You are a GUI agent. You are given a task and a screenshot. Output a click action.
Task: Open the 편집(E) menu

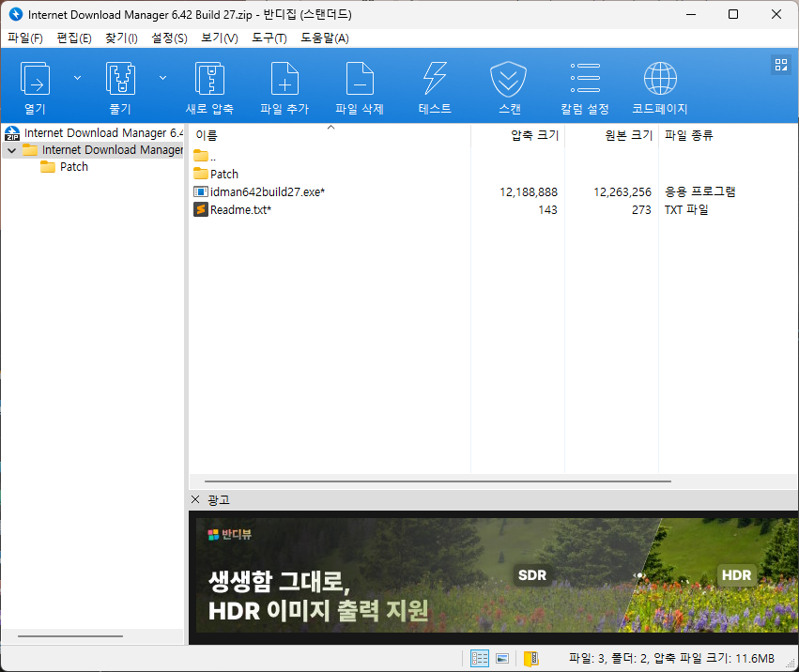point(74,38)
